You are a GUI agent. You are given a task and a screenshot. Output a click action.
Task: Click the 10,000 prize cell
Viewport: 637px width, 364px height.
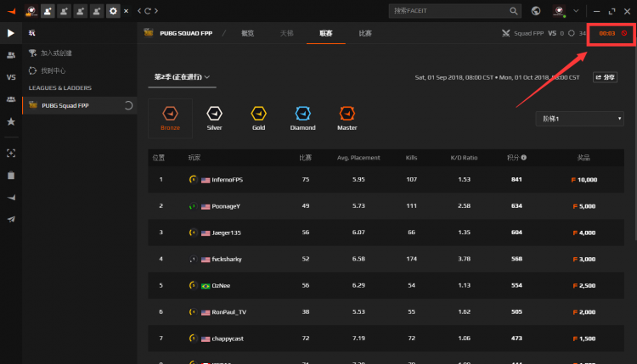pos(584,180)
